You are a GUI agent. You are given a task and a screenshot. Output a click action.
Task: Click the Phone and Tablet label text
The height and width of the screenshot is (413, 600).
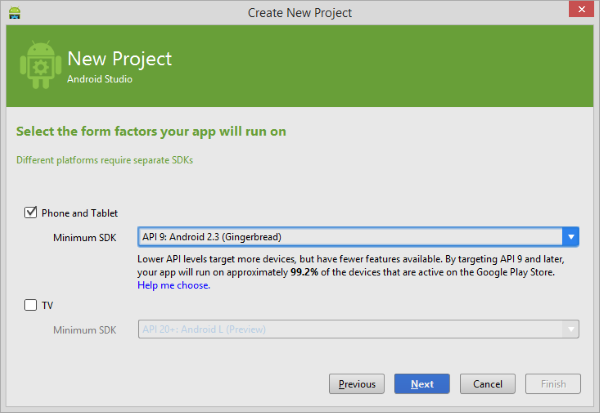tap(80, 213)
